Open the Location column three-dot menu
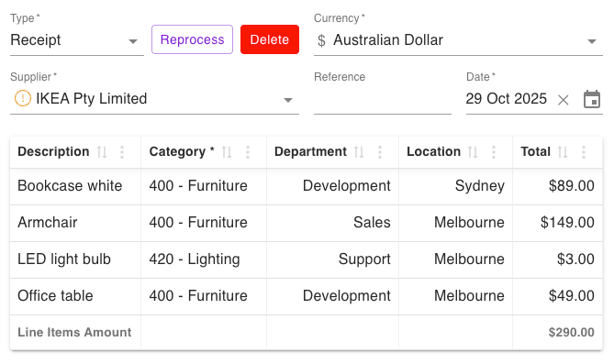614x364 pixels. tap(494, 152)
